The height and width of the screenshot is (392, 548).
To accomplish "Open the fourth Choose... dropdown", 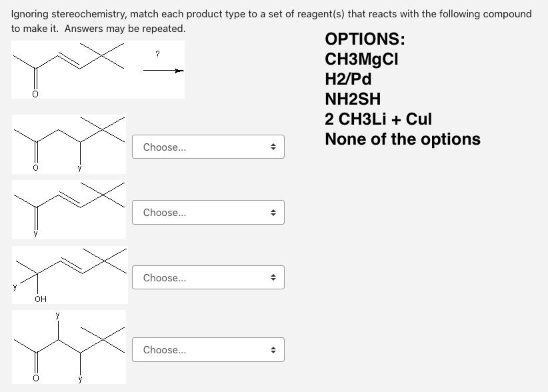I will coord(208,350).
